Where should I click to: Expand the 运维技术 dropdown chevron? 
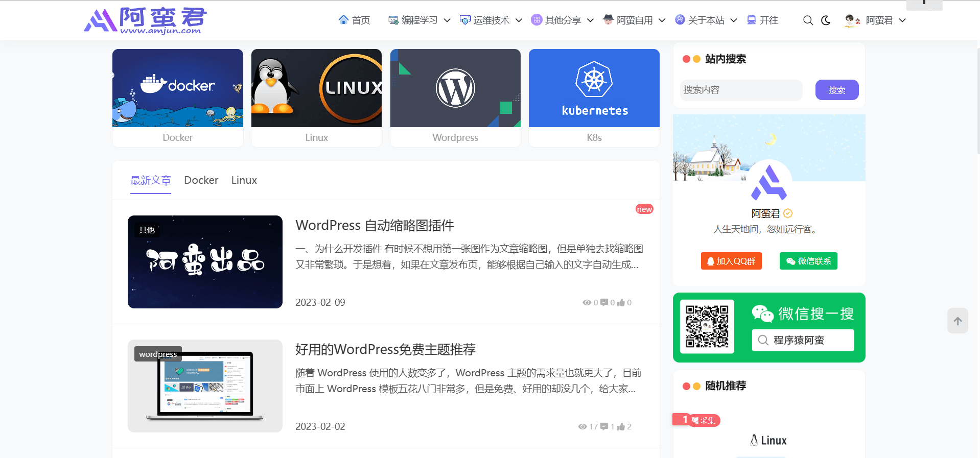point(519,20)
